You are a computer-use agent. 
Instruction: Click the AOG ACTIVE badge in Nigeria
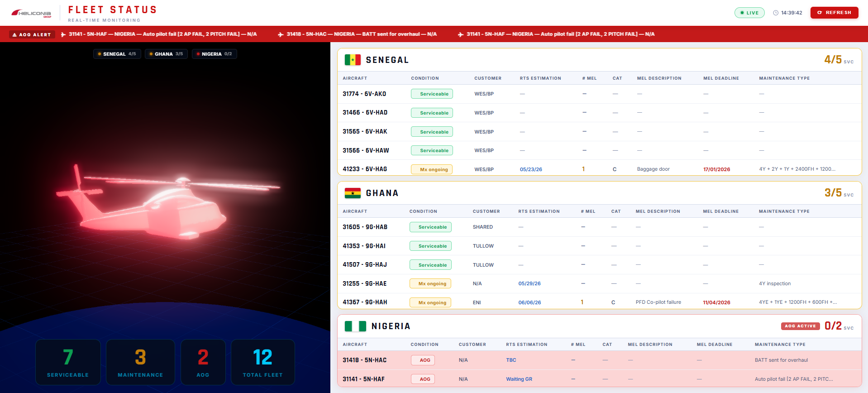800,326
